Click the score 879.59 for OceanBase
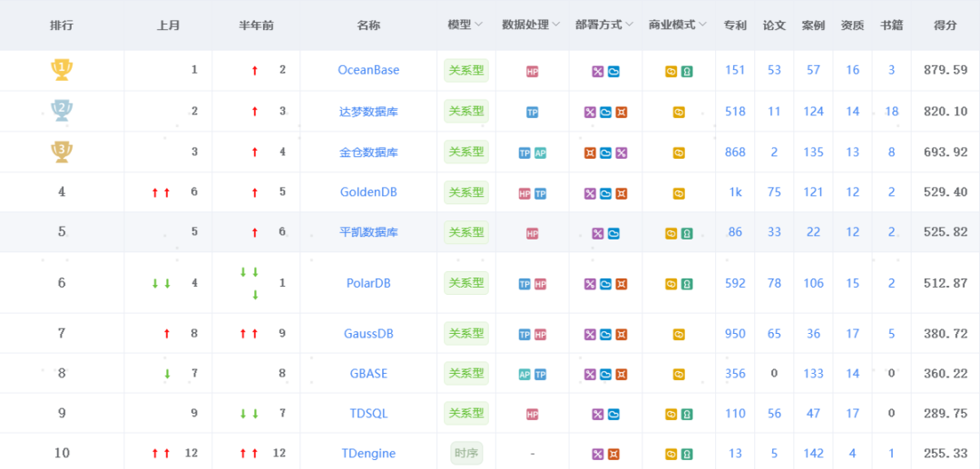 point(945,70)
